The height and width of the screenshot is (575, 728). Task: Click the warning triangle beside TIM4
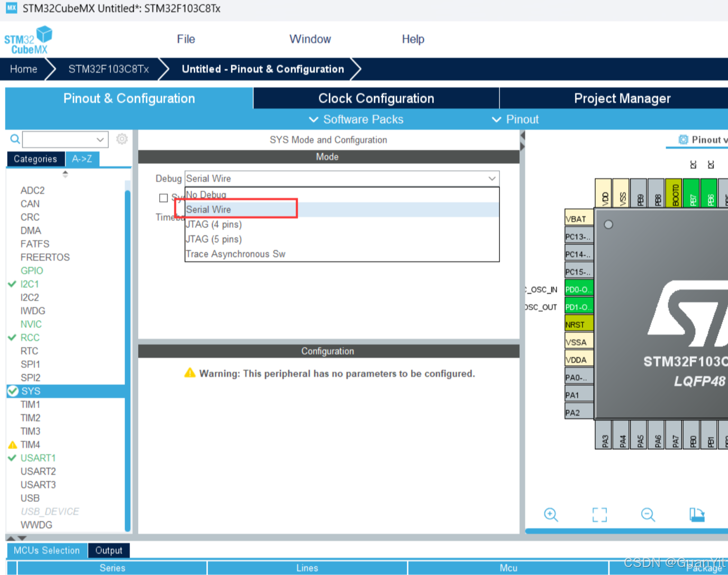click(13, 445)
